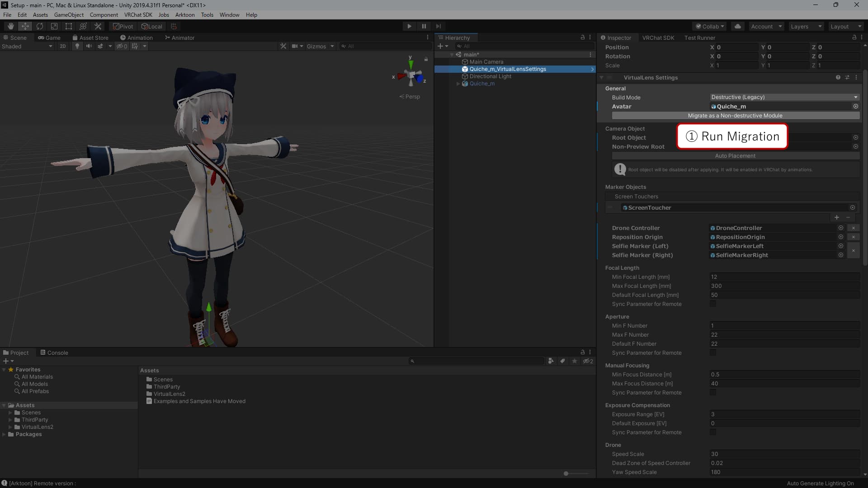Switch to the Game tab
Image resolution: width=868 pixels, height=488 pixels.
pyautogui.click(x=49, y=38)
